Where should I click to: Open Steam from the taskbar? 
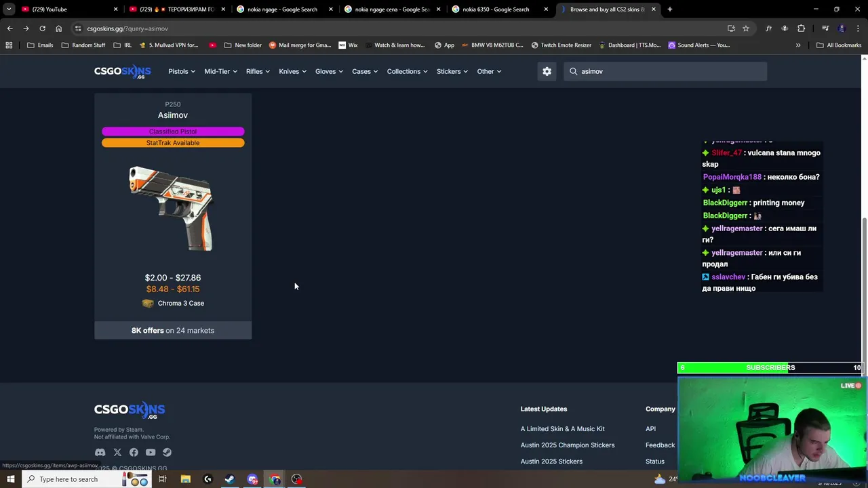[x=230, y=479]
